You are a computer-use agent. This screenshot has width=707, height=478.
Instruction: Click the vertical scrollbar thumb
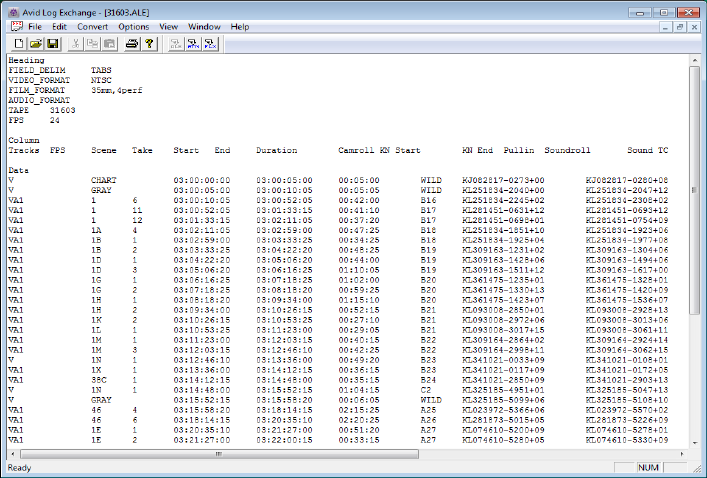(694, 190)
